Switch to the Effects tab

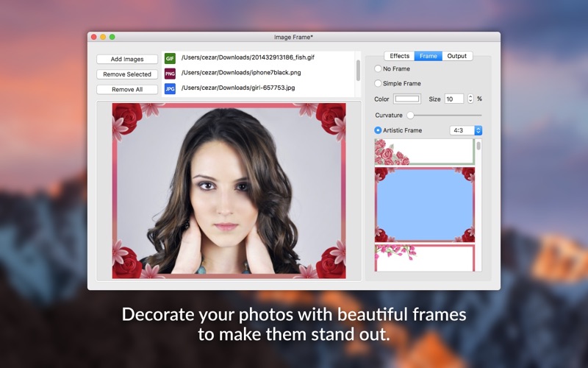[x=400, y=56]
